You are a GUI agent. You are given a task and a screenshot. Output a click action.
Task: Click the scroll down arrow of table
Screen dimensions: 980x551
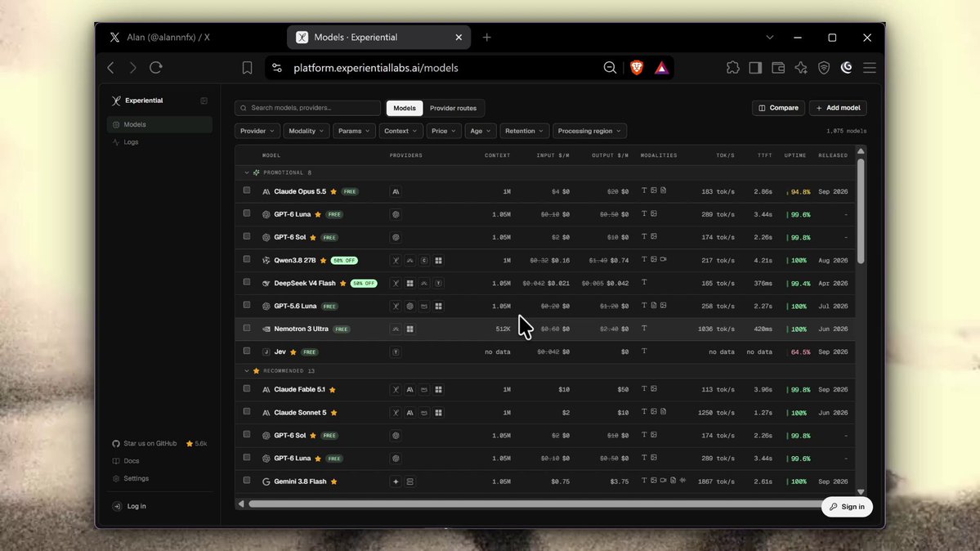861,492
